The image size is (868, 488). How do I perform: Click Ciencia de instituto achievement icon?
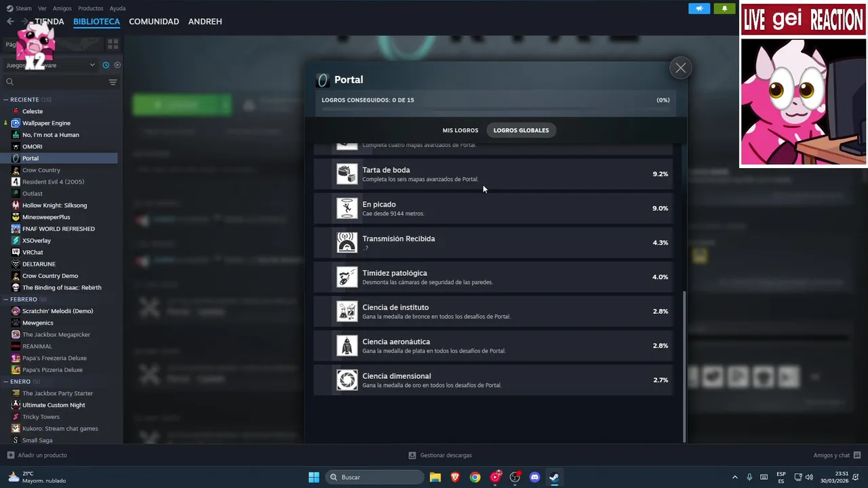pos(347,311)
